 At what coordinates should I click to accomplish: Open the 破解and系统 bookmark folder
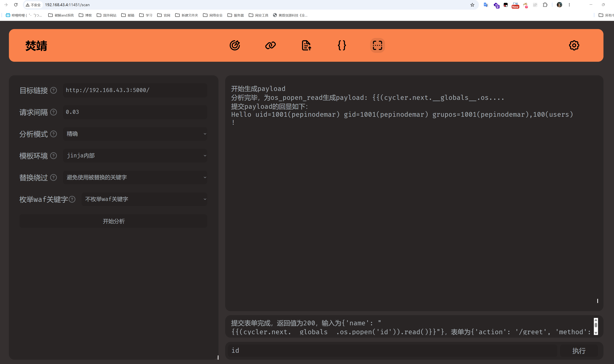[x=61, y=15]
